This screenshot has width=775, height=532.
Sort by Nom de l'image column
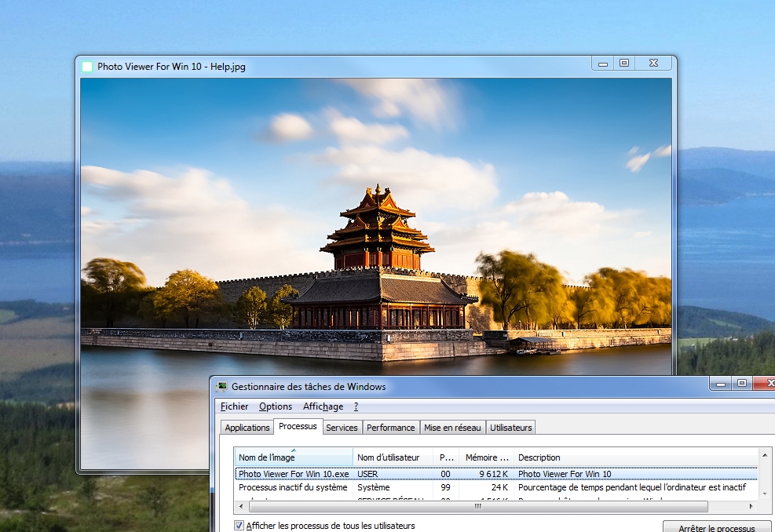[x=294, y=457]
